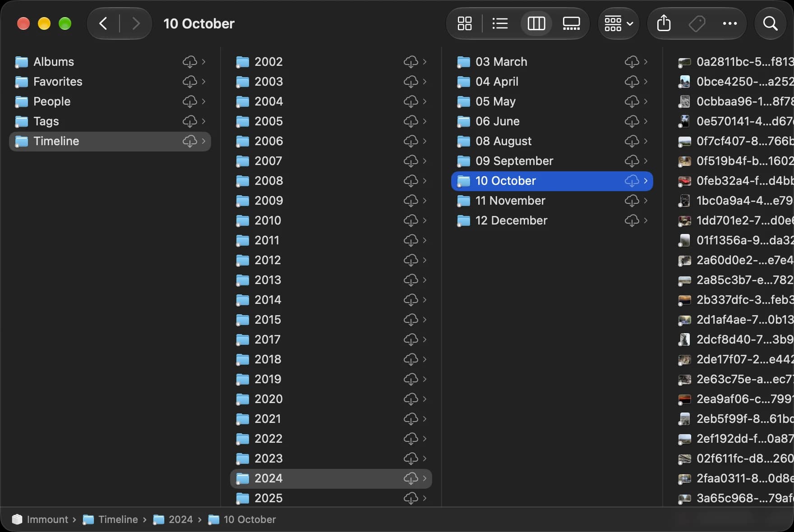Click the Edit Tags icon
Viewport: 794px width, 532px height.
(697, 23)
